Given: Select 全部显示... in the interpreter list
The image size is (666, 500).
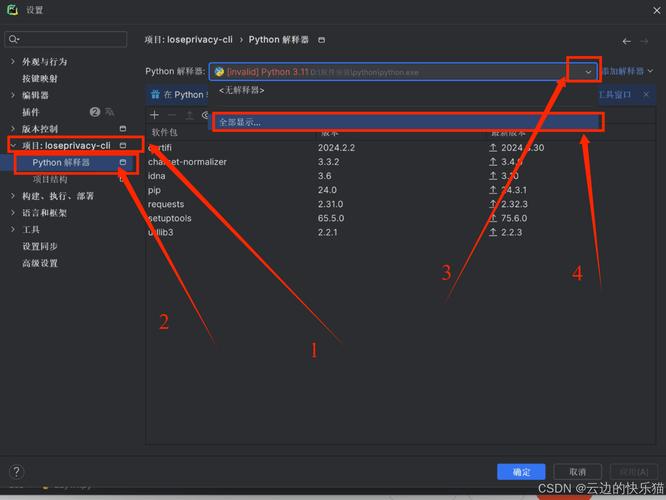Looking at the screenshot, I should coord(240,122).
